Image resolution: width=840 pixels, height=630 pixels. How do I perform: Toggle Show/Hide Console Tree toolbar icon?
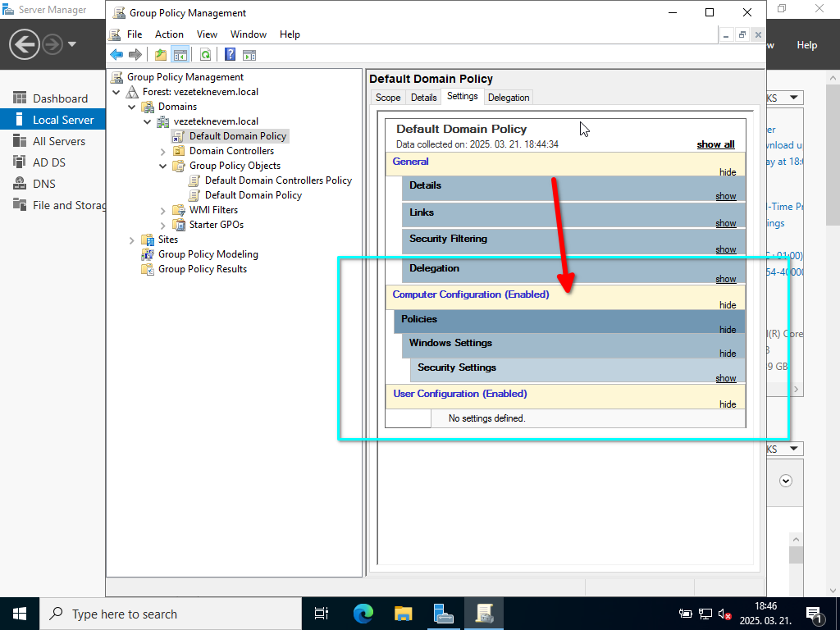pos(180,55)
